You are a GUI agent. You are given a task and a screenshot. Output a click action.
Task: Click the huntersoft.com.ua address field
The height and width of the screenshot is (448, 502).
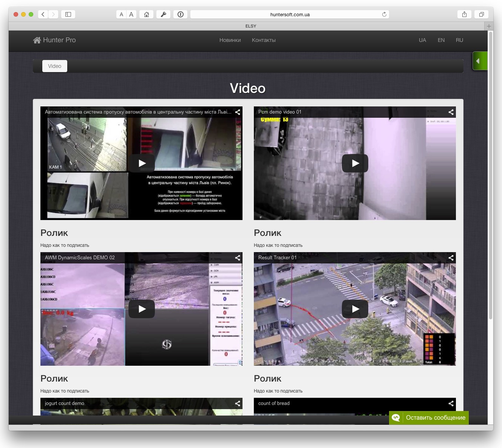click(x=290, y=14)
